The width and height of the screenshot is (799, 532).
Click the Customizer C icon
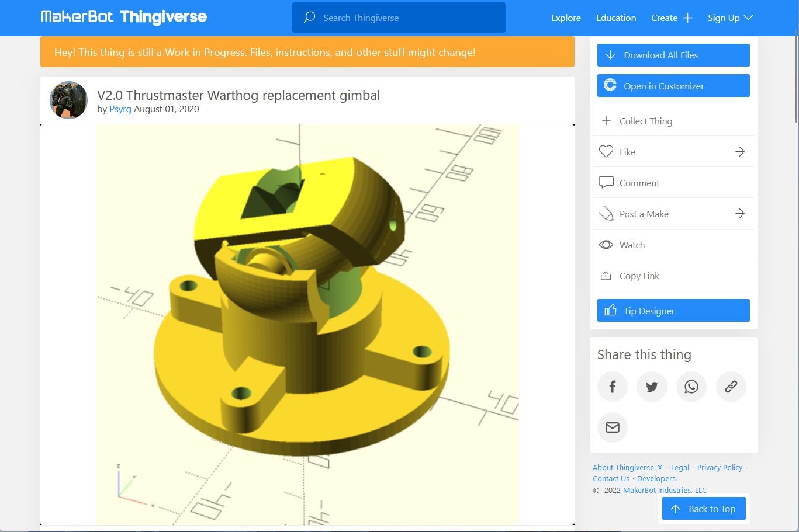(x=610, y=85)
